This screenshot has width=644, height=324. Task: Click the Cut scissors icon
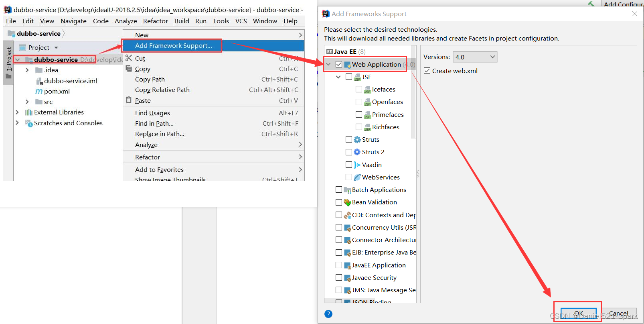coord(129,58)
